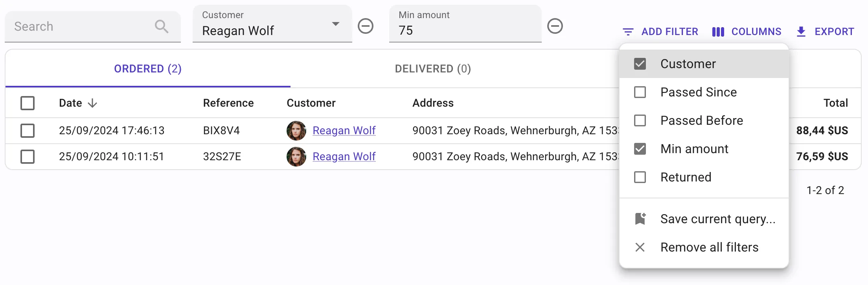
Task: Open the Reagan Wolf customer link
Action: tap(344, 130)
